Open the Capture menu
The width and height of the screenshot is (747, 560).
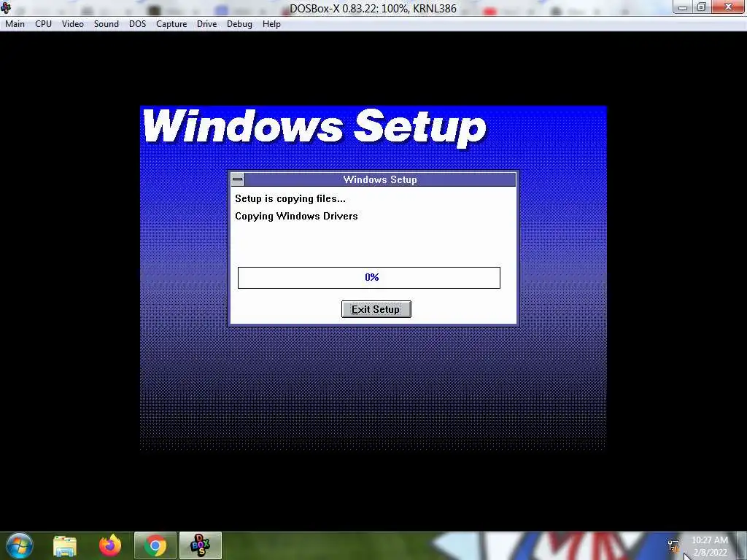171,24
